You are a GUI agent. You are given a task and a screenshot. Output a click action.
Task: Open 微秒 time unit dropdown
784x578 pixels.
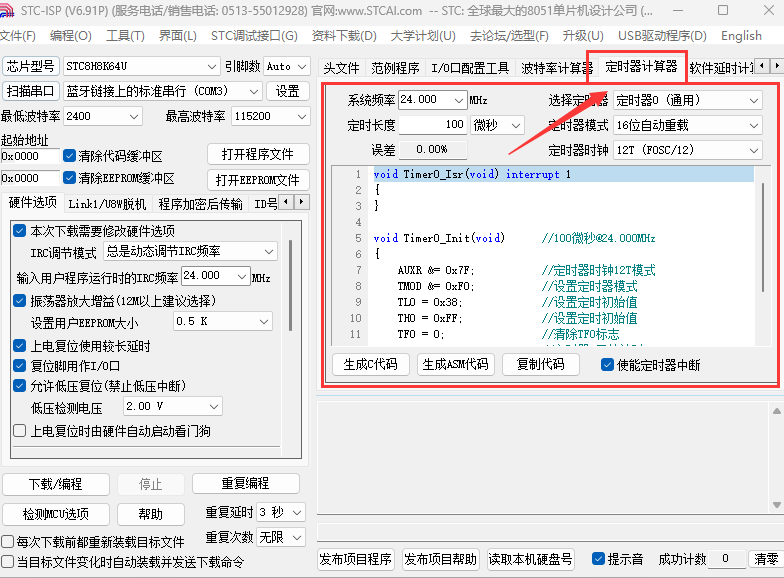pyautogui.click(x=497, y=125)
